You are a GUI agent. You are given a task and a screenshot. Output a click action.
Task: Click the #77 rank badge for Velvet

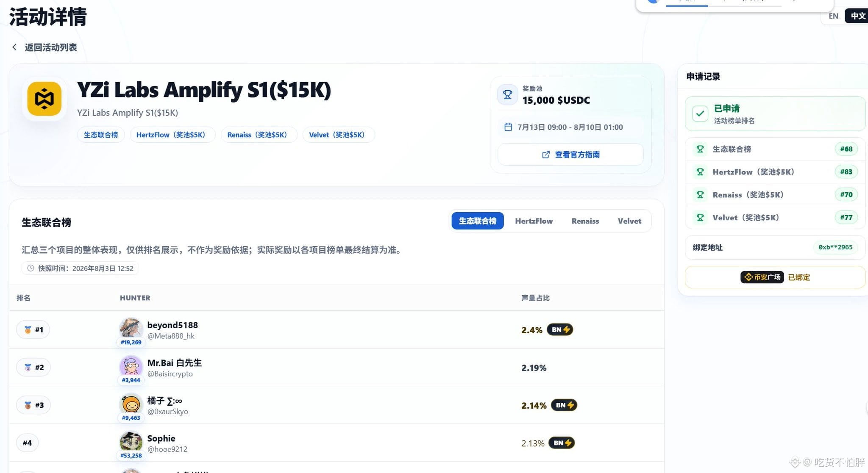tap(846, 218)
